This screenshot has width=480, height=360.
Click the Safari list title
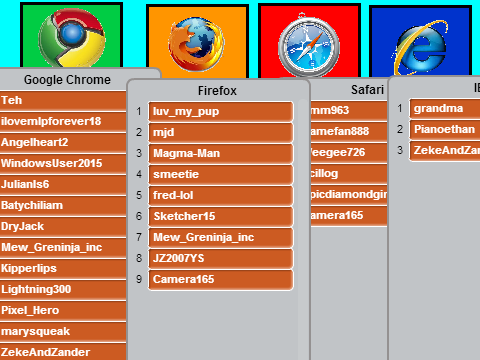(x=367, y=90)
